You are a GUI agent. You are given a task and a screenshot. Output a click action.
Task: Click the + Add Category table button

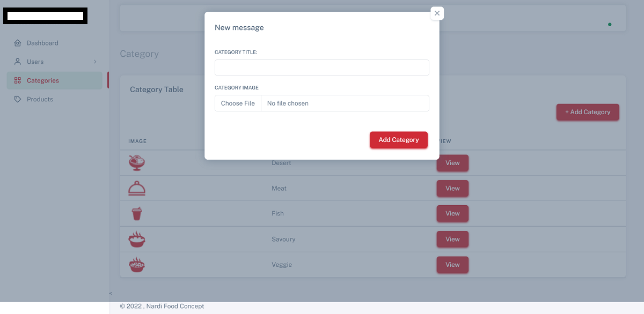tap(588, 112)
